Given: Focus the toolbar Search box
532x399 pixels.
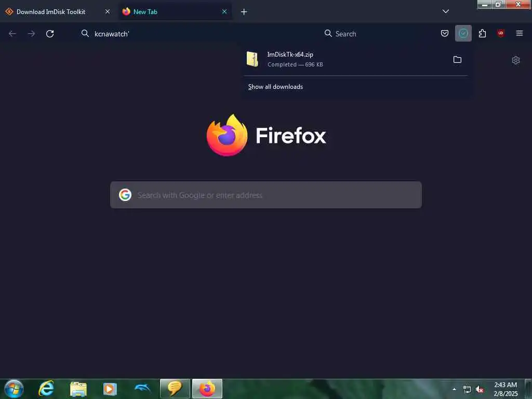Looking at the screenshot, I should coord(377,34).
